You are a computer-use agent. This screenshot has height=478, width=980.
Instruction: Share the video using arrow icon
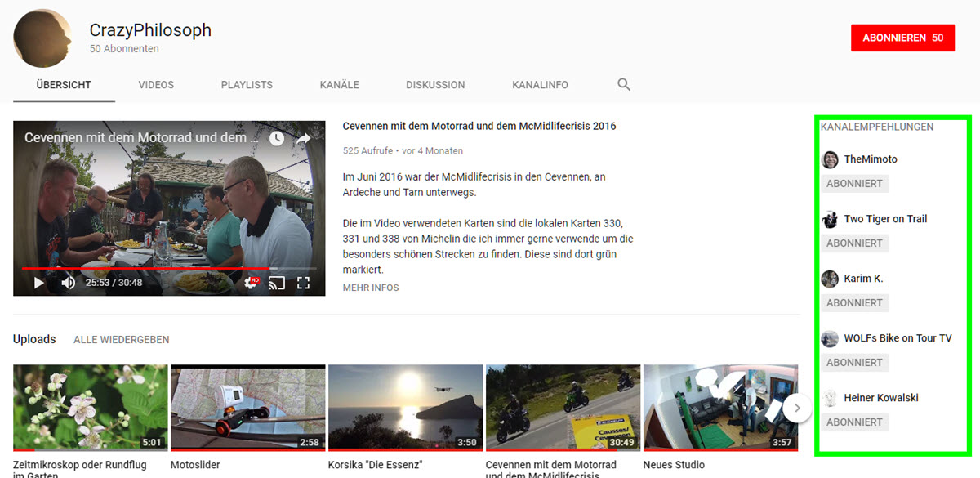[303, 138]
